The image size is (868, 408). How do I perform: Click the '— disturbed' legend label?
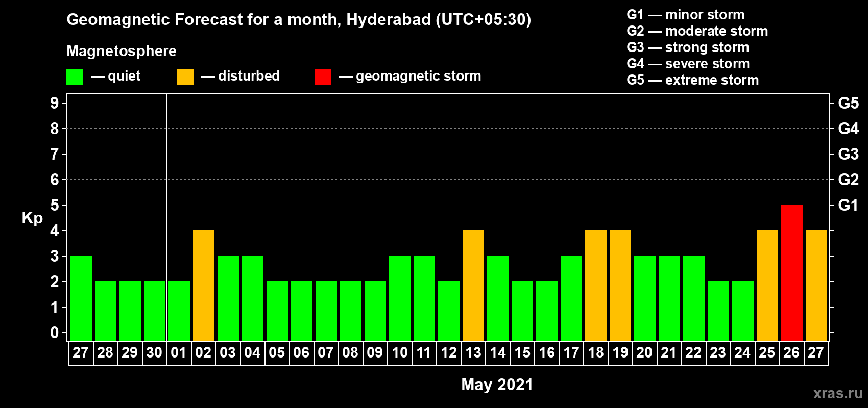(x=240, y=76)
